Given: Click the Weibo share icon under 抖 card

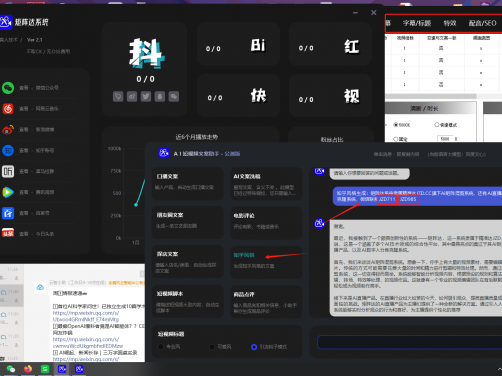Looking at the screenshot, I should coord(132,97).
